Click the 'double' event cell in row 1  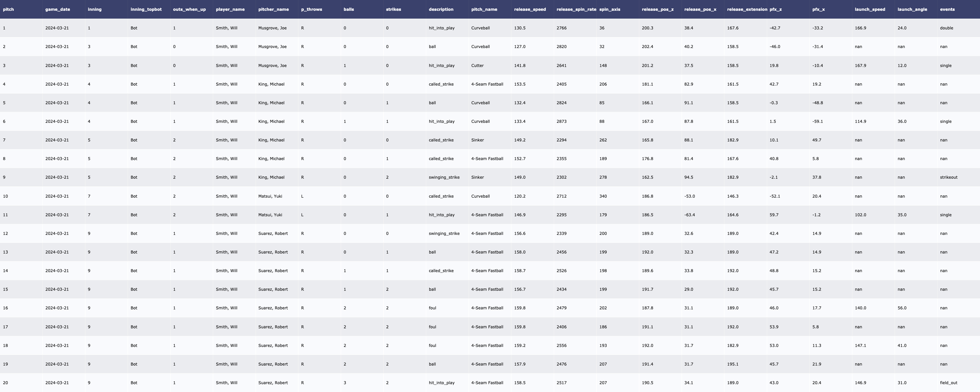tap(946, 28)
